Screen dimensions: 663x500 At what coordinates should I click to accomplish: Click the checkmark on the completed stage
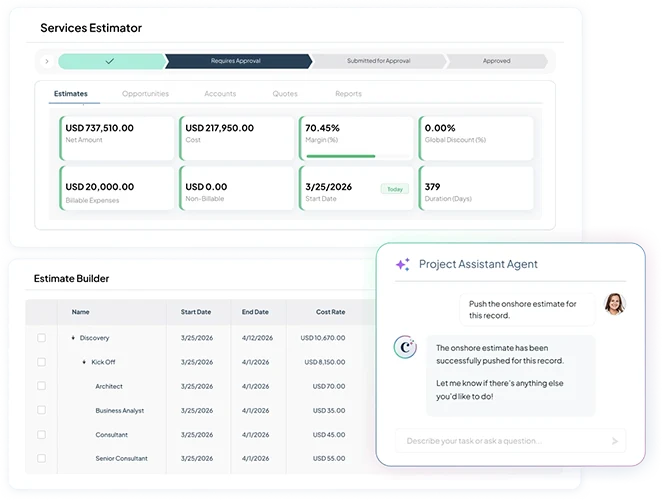point(109,61)
